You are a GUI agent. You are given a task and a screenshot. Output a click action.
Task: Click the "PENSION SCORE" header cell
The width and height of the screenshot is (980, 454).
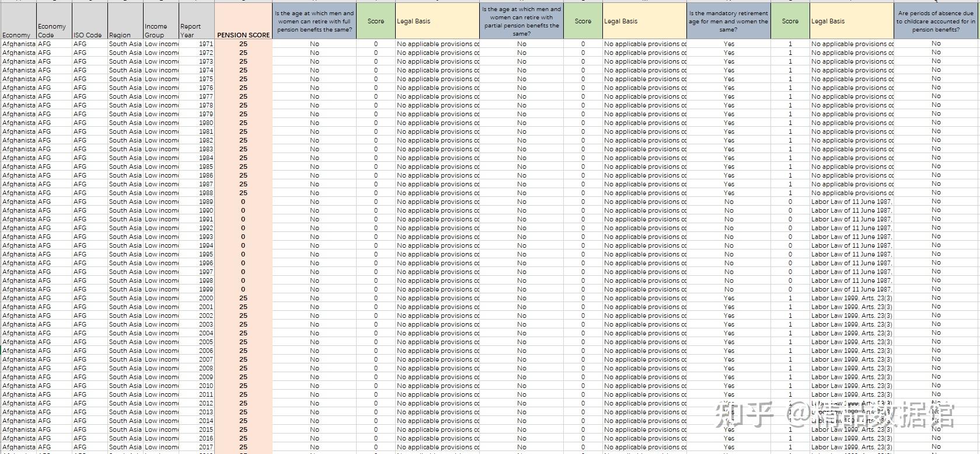point(243,21)
